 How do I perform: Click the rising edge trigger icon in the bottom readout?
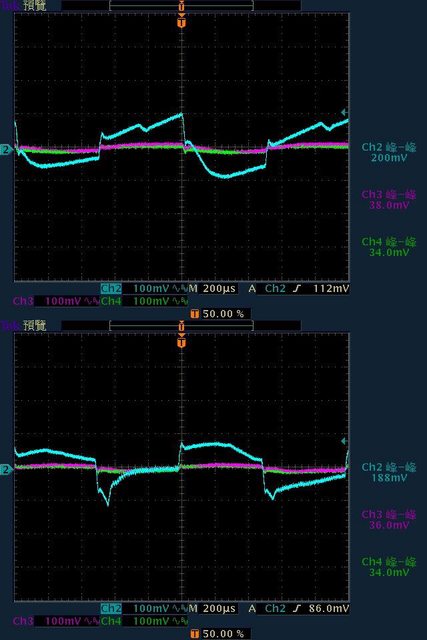297,609
